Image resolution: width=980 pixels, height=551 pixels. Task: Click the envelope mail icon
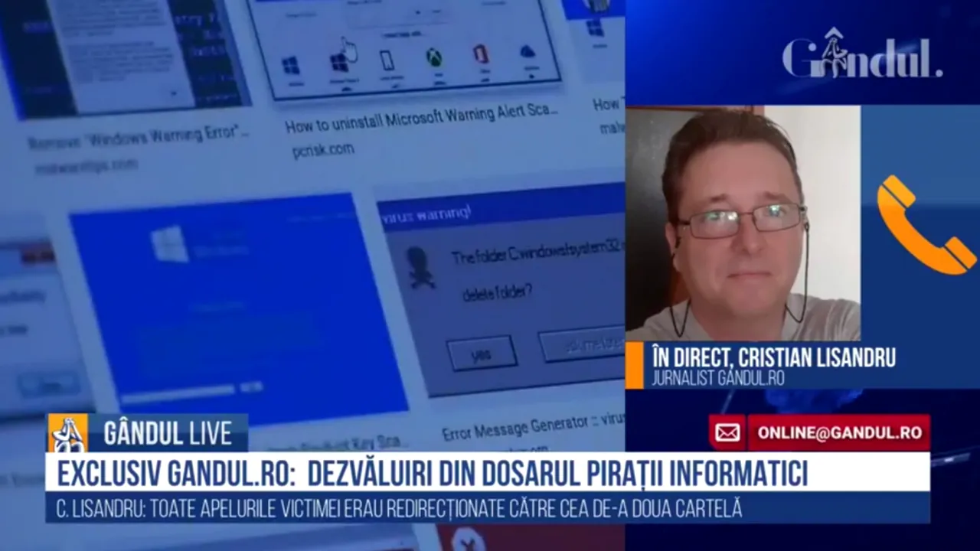pyautogui.click(x=727, y=433)
